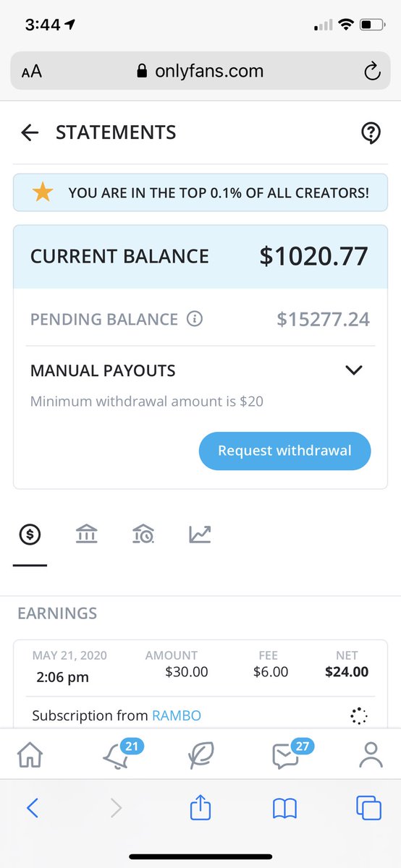Open the help question mark icon
This screenshot has width=401, height=868.
point(371,133)
